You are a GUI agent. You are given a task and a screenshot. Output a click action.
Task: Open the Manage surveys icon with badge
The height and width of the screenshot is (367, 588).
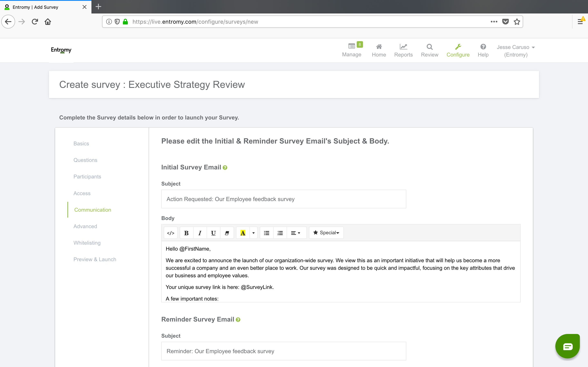[x=352, y=47]
